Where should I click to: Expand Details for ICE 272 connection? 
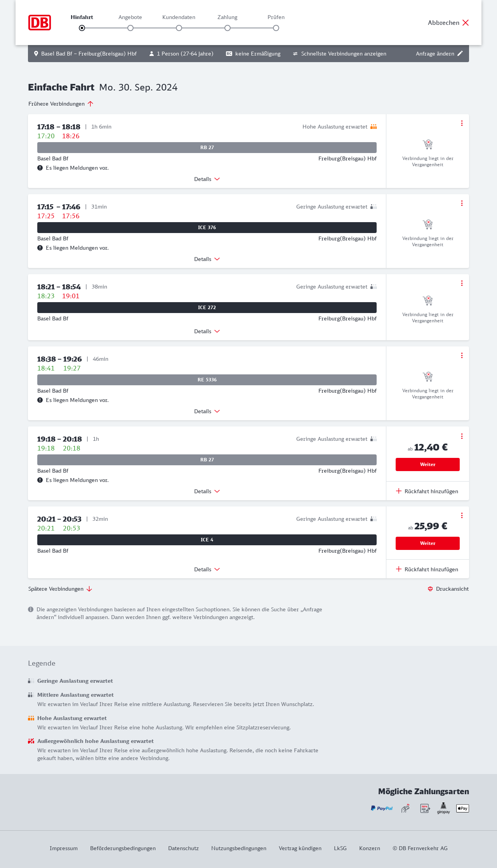207,331
